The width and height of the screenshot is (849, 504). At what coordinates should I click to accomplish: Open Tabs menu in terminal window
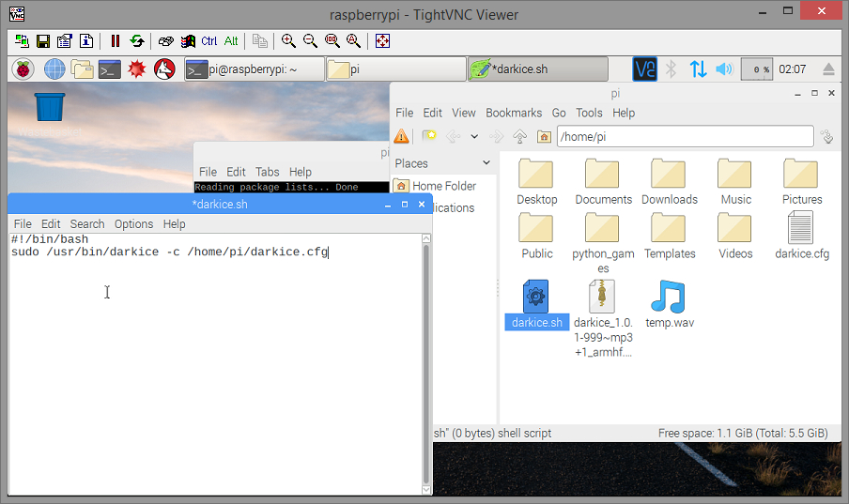[268, 172]
